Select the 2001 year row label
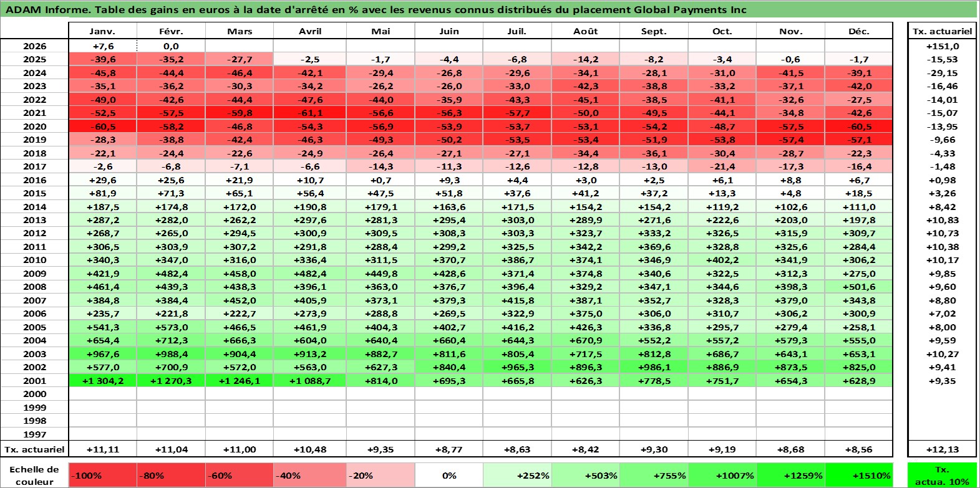 [34, 380]
